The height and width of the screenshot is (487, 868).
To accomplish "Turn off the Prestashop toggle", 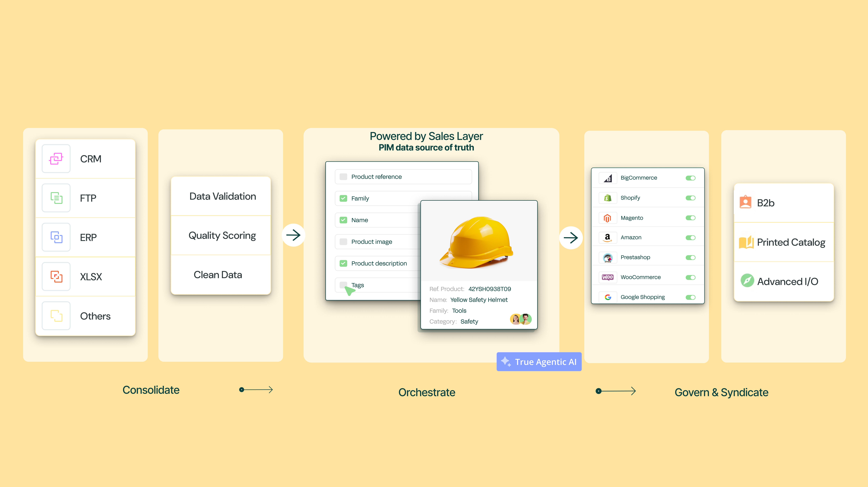I will (690, 258).
